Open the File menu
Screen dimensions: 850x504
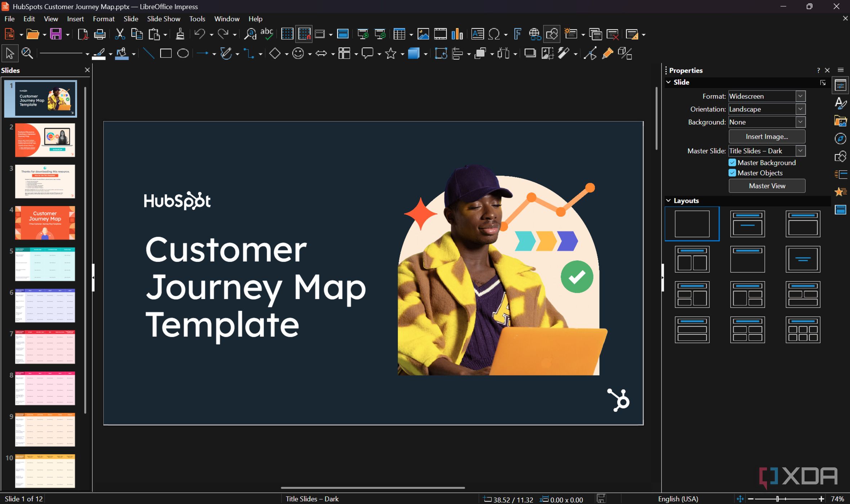point(9,19)
